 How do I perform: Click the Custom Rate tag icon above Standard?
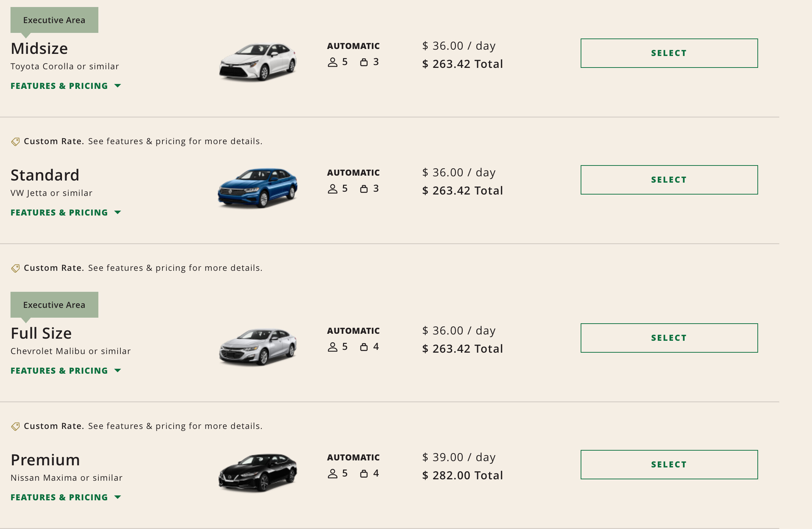tap(15, 142)
